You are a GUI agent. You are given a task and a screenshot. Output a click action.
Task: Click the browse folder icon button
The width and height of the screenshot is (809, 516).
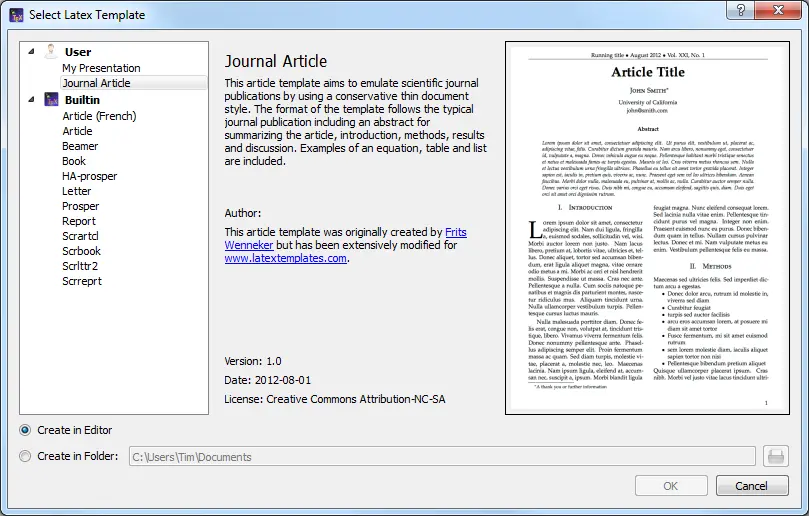point(776,456)
